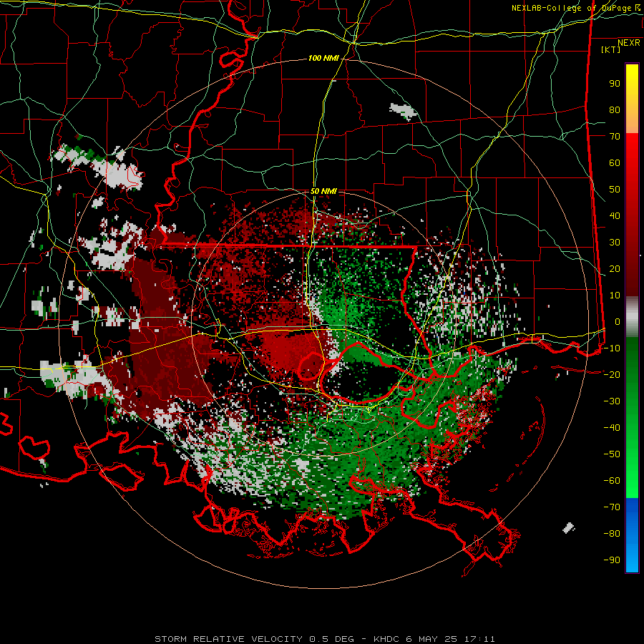Click the NEXLAB-College of DuPage credit text
This screenshot has height=644, width=644.
tap(575, 8)
